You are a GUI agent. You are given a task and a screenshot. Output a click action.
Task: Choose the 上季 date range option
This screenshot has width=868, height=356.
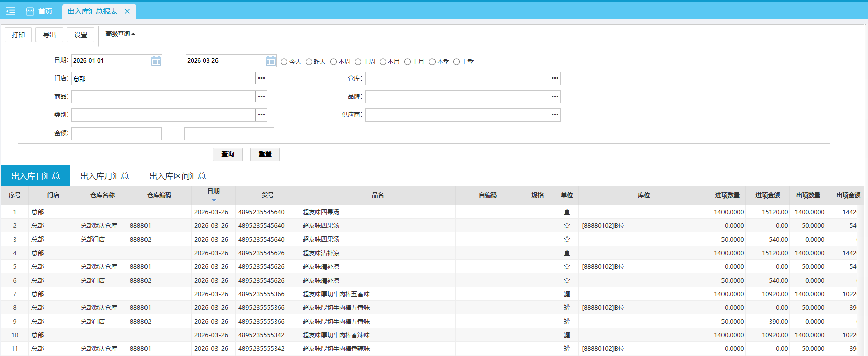[457, 62]
